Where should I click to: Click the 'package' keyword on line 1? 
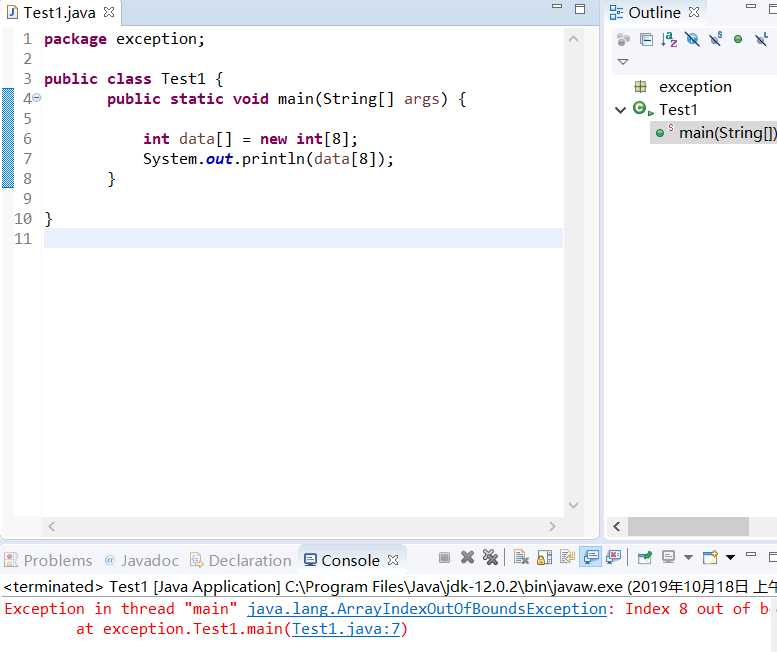click(x=75, y=39)
